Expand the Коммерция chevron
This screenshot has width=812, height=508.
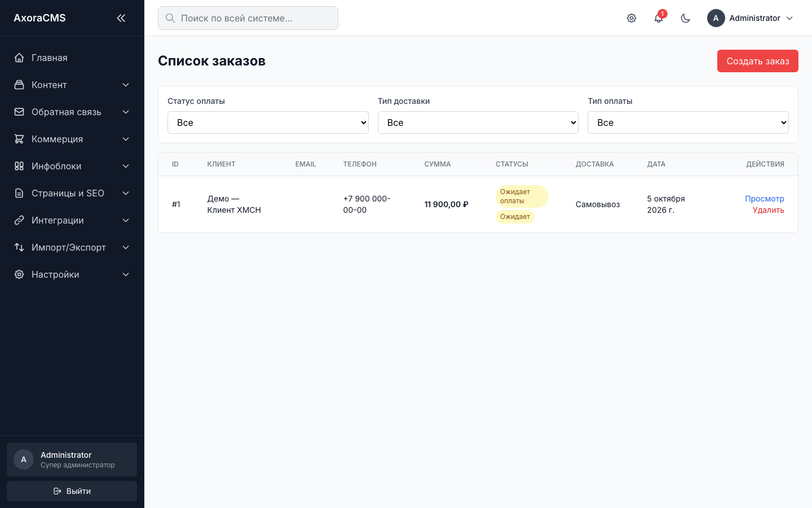pos(126,139)
